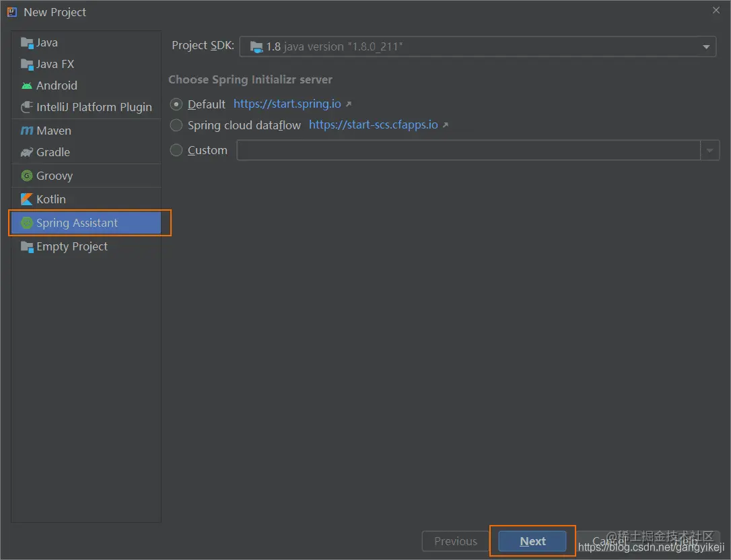Choose Spring Assistant project type
The image size is (731, 560).
click(x=86, y=223)
